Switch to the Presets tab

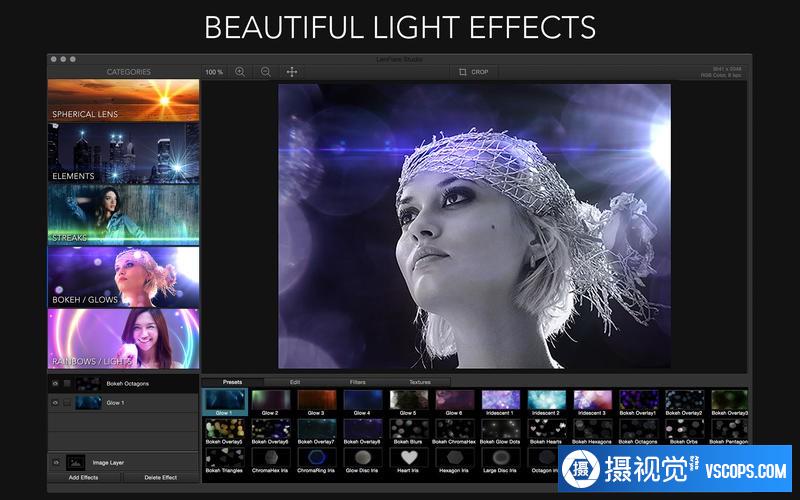point(233,382)
